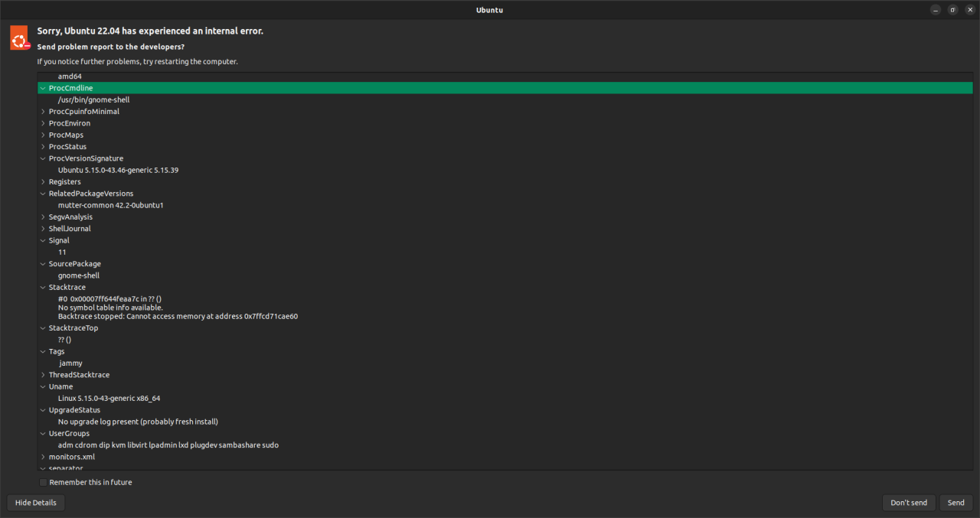Select the #0 0x00007ff644feaa7c stack line

pos(109,298)
